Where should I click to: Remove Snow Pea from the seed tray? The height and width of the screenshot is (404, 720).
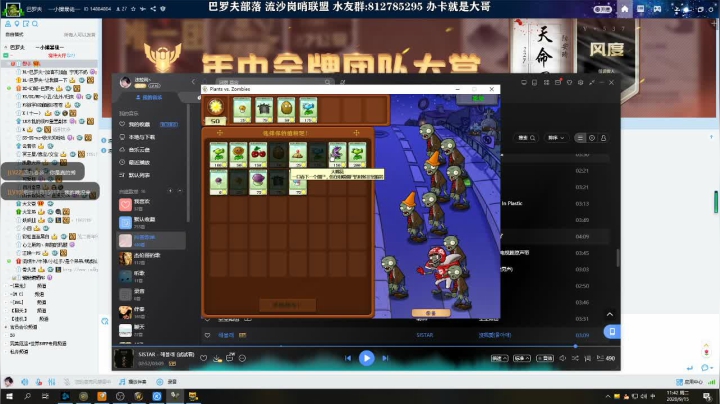click(x=308, y=110)
